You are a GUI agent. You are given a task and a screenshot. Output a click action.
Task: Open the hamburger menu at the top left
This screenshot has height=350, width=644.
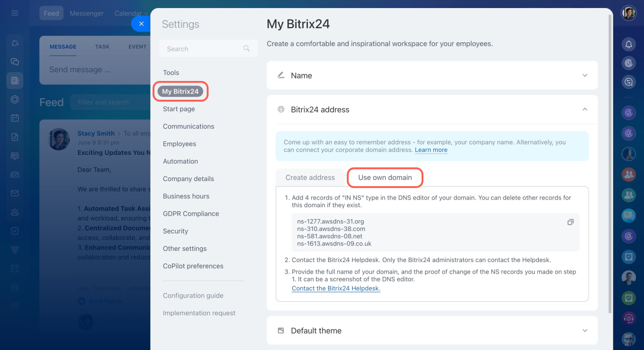pos(15,13)
